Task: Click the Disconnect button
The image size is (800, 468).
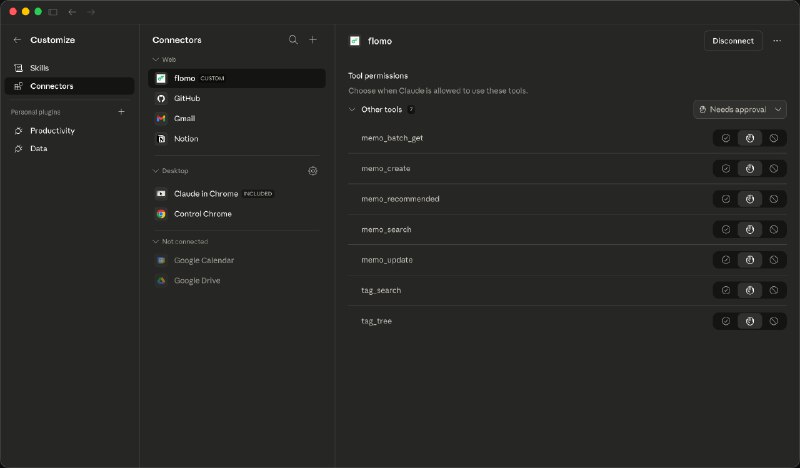Action: [x=733, y=41]
